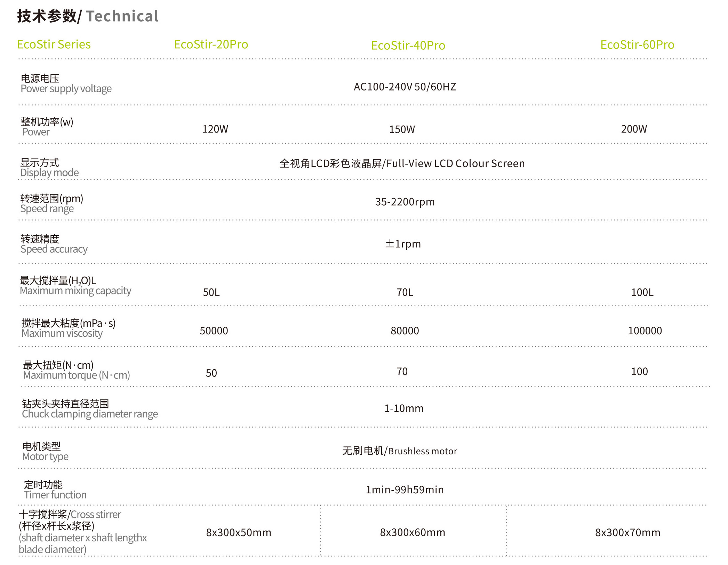Viewport: 728px width, 565px height.
Task: Click the EcoStir-40Pro column header
Action: 408,46
